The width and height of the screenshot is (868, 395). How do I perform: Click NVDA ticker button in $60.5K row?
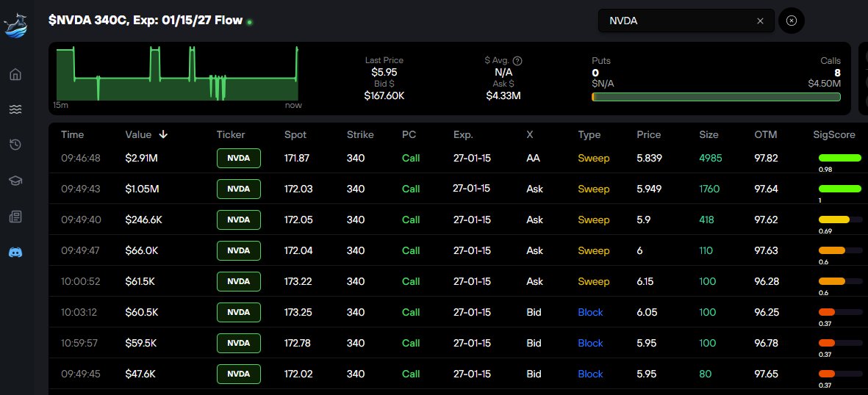pyautogui.click(x=239, y=313)
